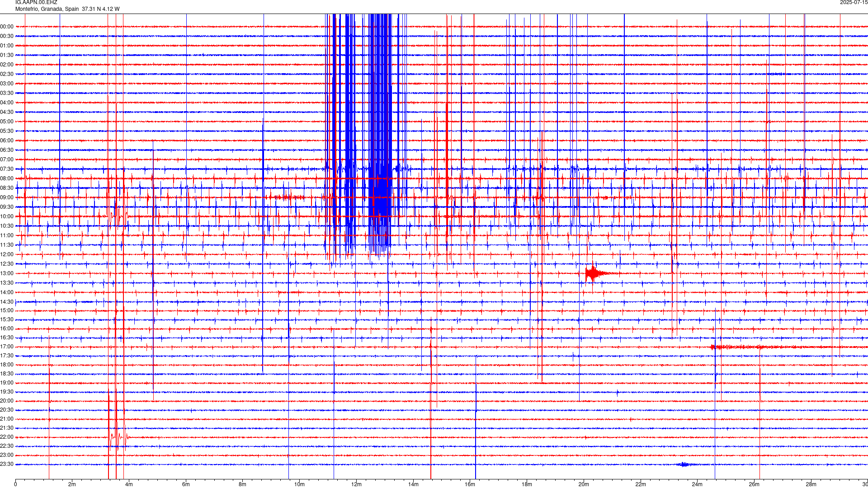Select the 01:30 time row label
Screen dimensions: 868x488
click(x=7, y=55)
